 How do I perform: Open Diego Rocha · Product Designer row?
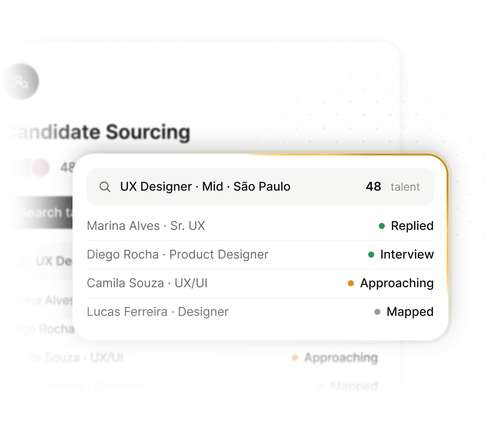260,254
